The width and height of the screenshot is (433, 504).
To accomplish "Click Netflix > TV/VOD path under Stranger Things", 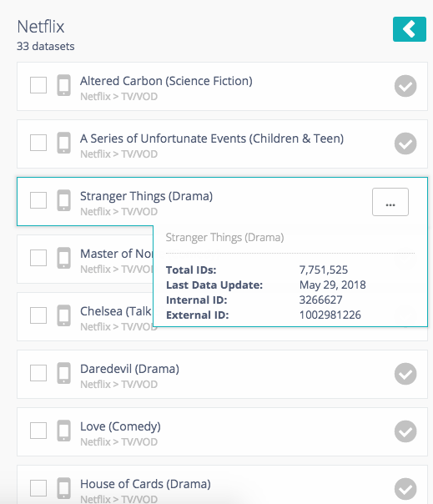I will (x=118, y=211).
